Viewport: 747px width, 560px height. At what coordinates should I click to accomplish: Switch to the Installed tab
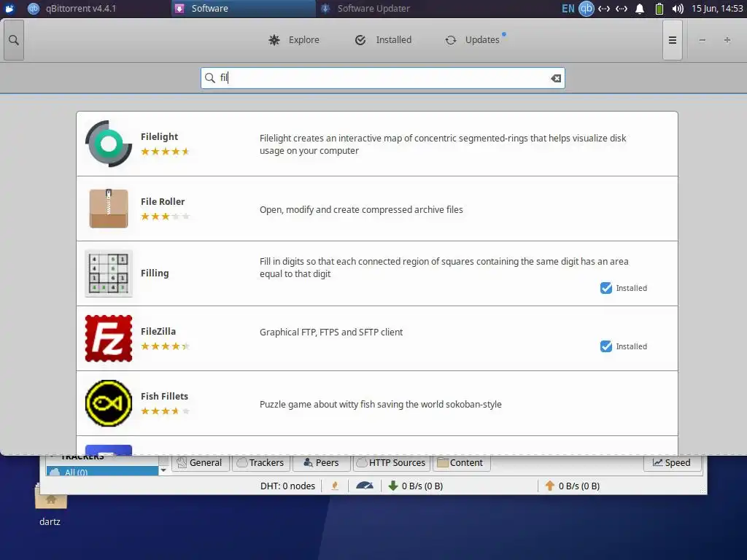pyautogui.click(x=384, y=40)
